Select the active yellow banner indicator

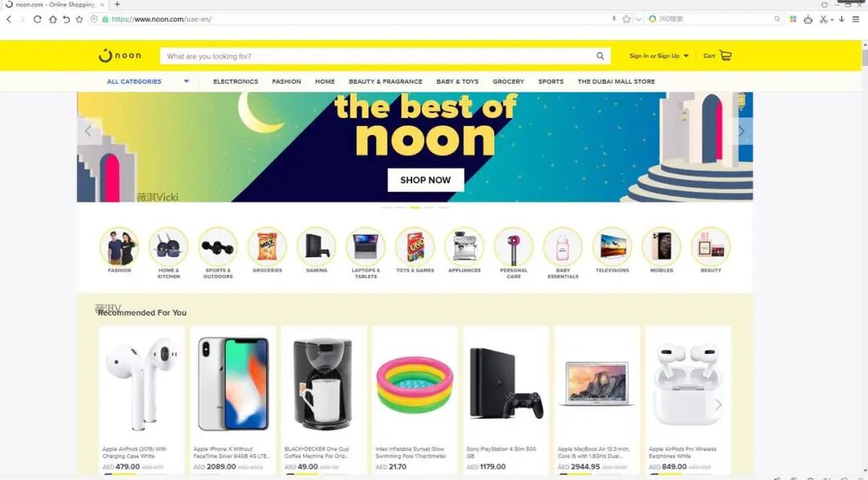pyautogui.click(x=415, y=207)
